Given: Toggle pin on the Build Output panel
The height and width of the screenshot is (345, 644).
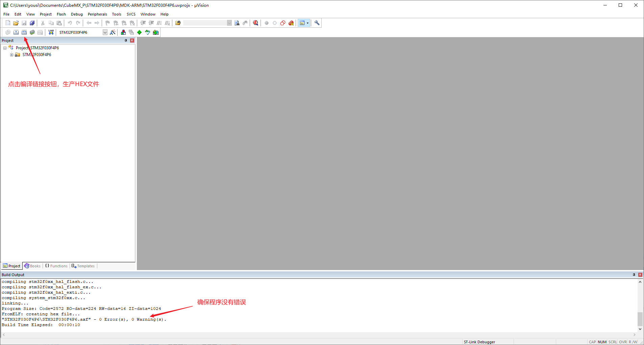Looking at the screenshot, I should point(634,275).
